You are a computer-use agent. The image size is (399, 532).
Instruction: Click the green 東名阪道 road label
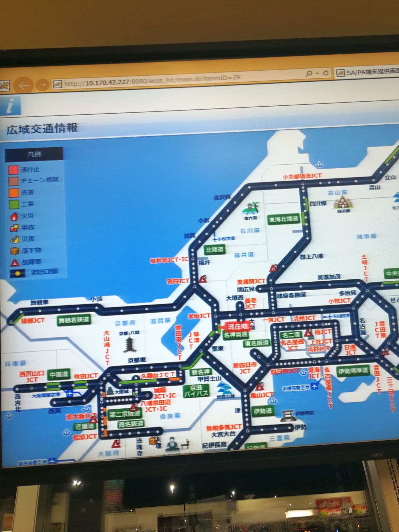(x=257, y=344)
